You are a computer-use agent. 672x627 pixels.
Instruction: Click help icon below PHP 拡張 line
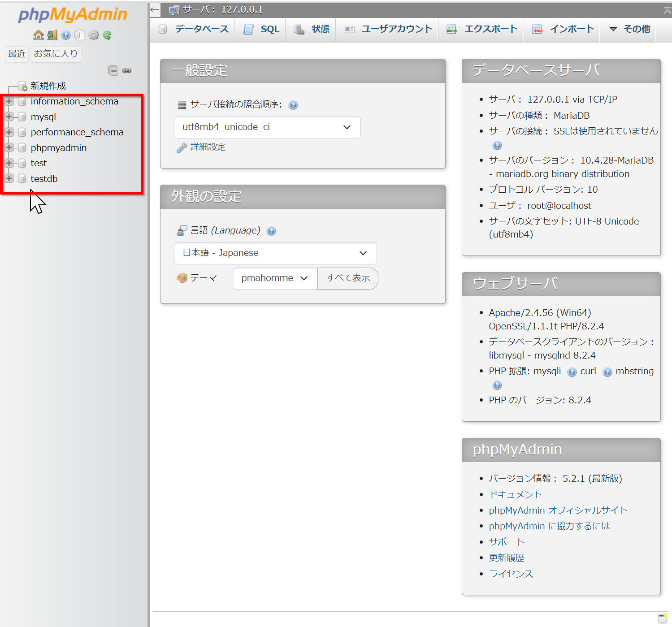pyautogui.click(x=497, y=385)
